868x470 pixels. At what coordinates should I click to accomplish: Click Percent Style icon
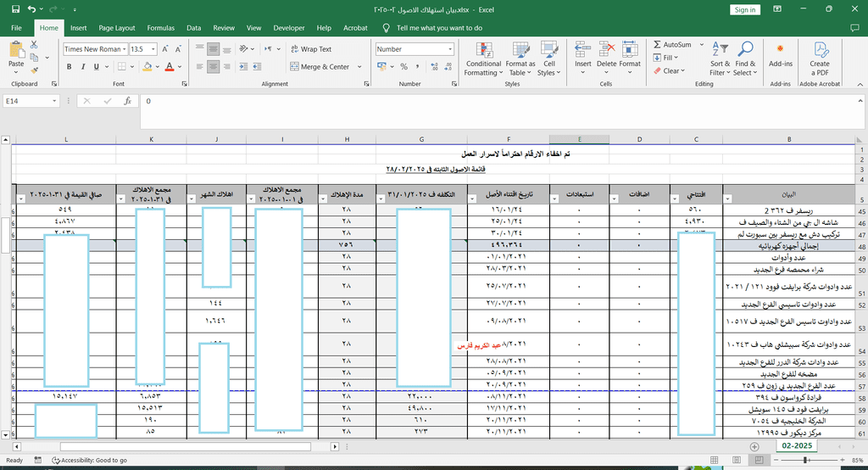404,66
